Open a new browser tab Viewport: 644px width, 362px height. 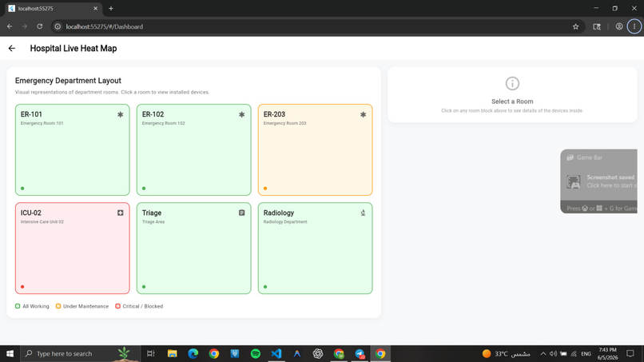(111, 9)
